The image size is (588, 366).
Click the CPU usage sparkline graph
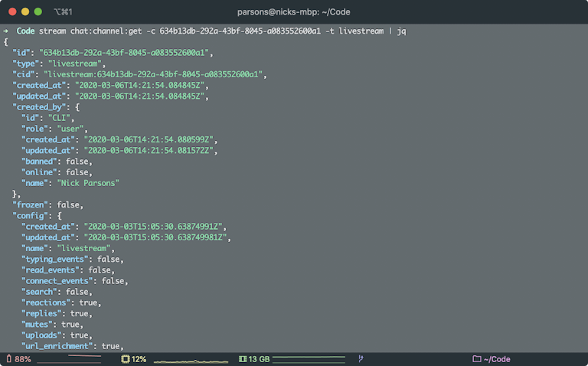pyautogui.click(x=191, y=361)
